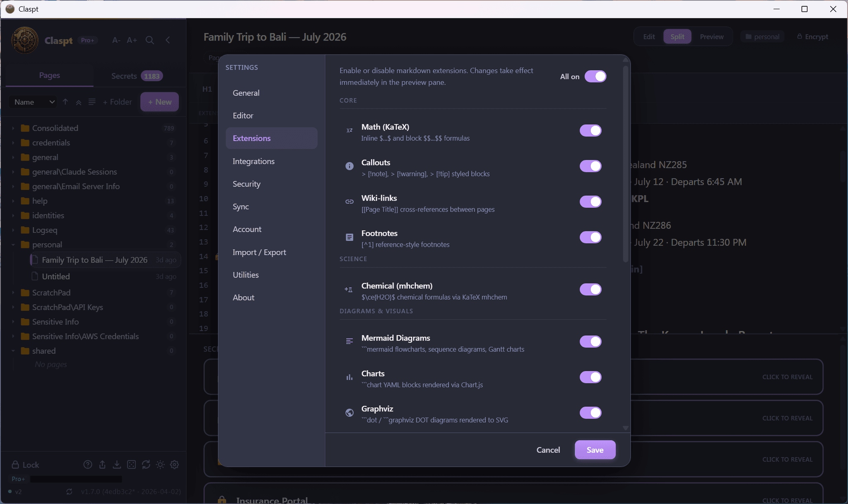
Task: Switch to the Secrets tab
Action: click(x=137, y=76)
